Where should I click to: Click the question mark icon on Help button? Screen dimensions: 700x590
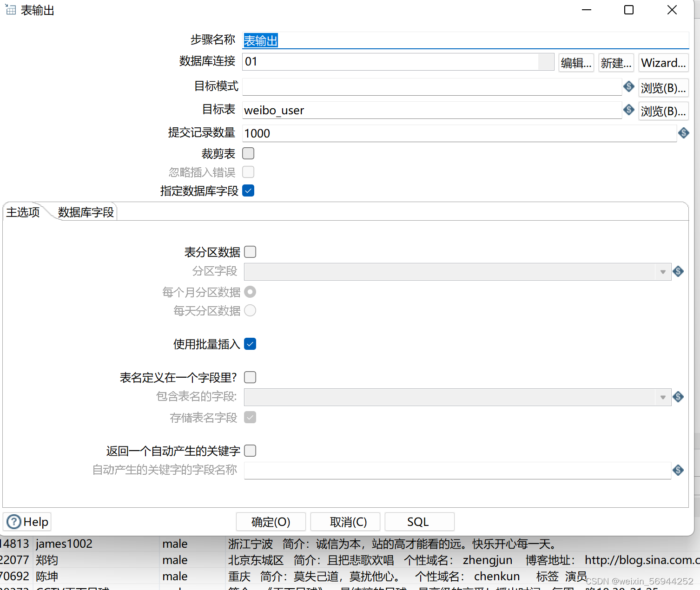tap(14, 522)
